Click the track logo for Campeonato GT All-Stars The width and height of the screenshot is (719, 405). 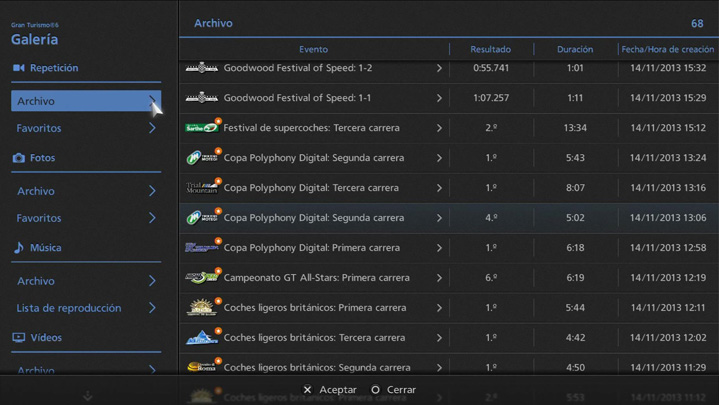click(x=201, y=278)
